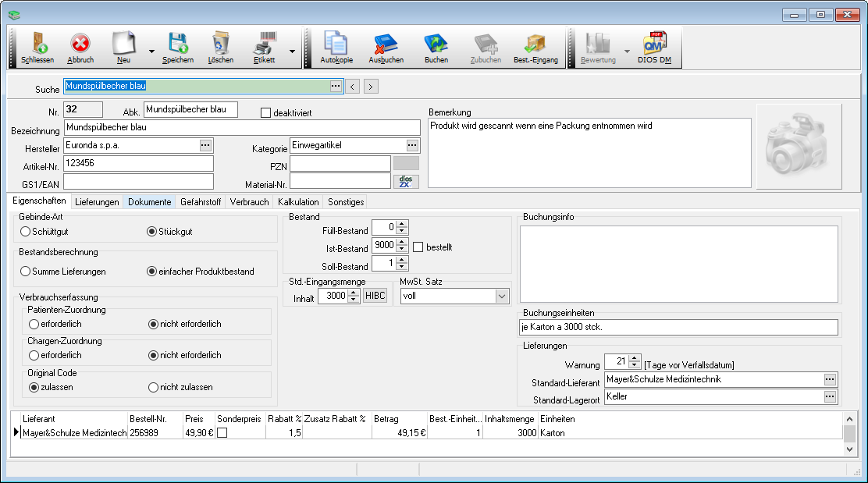Expand the MwSt. Satz dropdown
This screenshot has height=483, width=868.
point(501,297)
